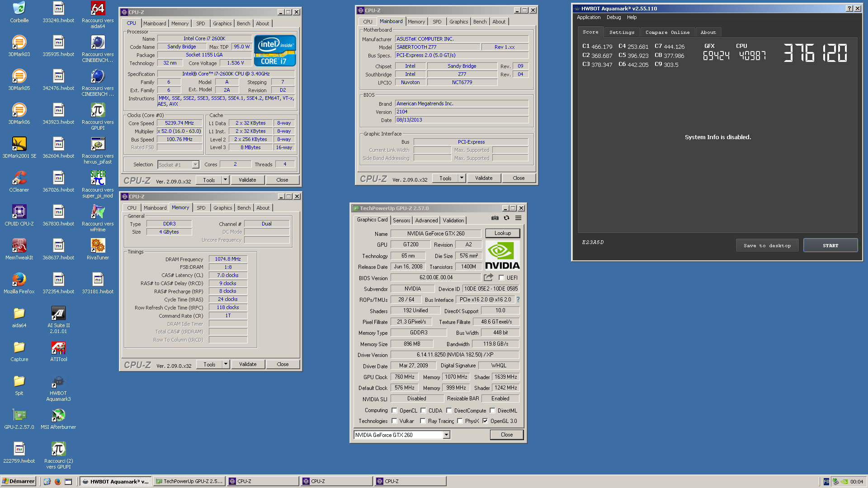The width and height of the screenshot is (868, 488).
Task: Switch to SPD tab in top-left CPU-Z
Action: coord(201,23)
